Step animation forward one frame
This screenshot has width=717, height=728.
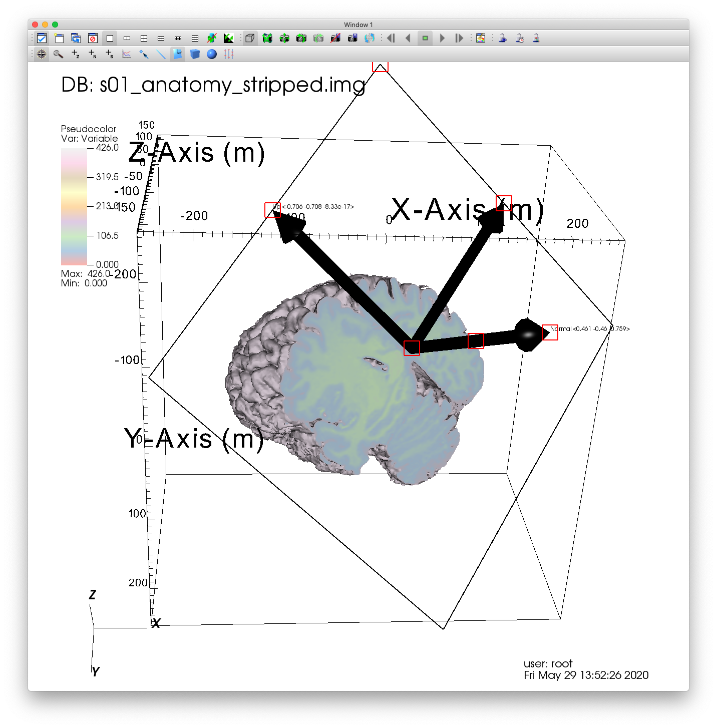point(459,39)
